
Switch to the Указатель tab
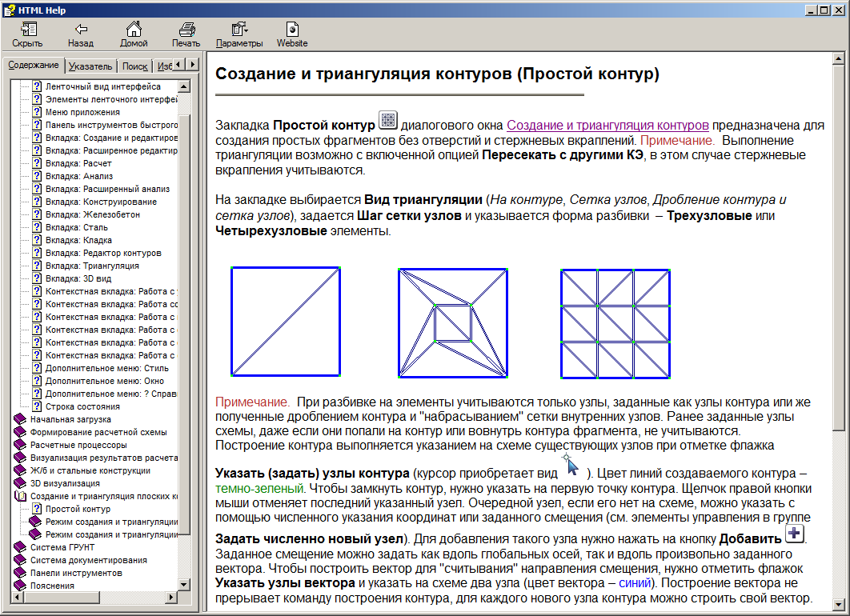coord(91,66)
